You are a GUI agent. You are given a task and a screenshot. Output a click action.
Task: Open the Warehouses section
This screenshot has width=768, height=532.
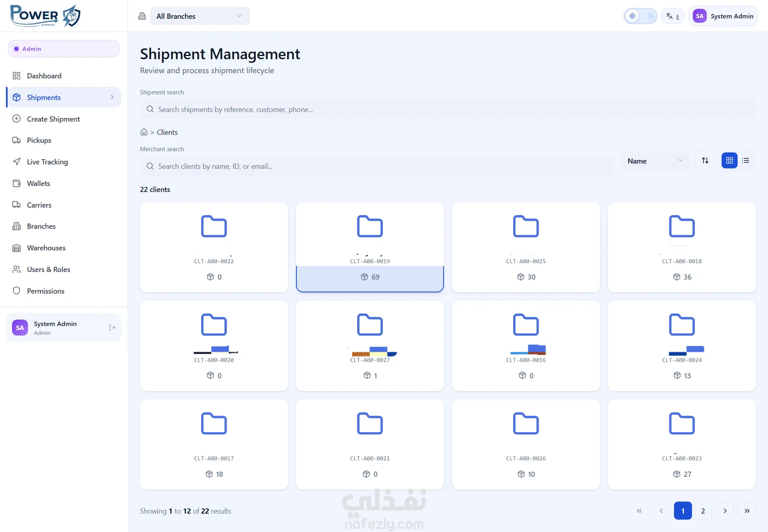(64, 248)
